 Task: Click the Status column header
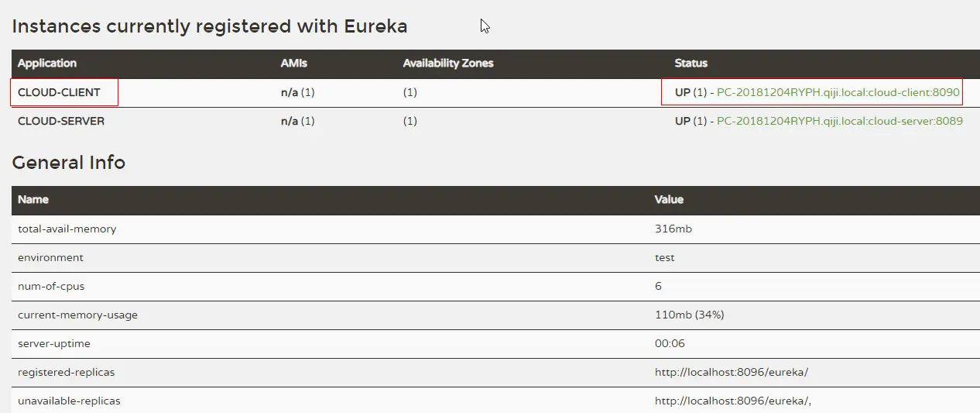point(690,64)
